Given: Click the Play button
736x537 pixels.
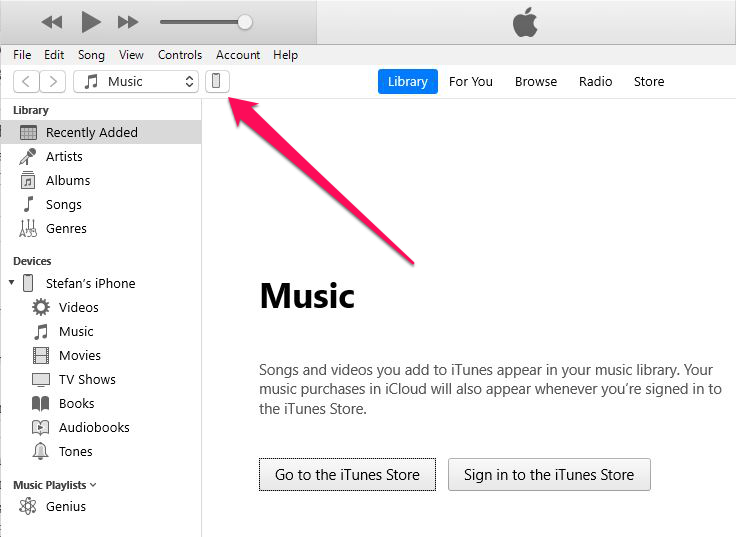Looking at the screenshot, I should tap(91, 22).
